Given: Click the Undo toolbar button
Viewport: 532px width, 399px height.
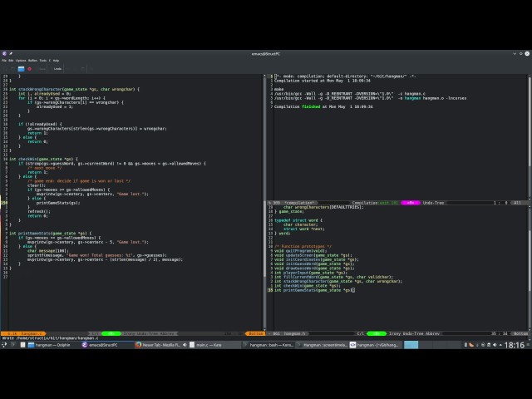Looking at the screenshot, I should (57, 68).
